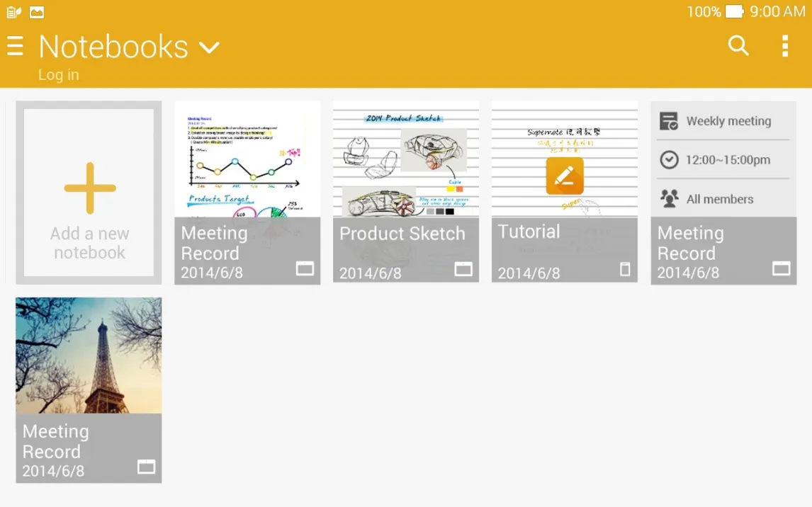Viewport: 812px width, 507px height.
Task: Tap the All members people icon
Action: point(669,199)
